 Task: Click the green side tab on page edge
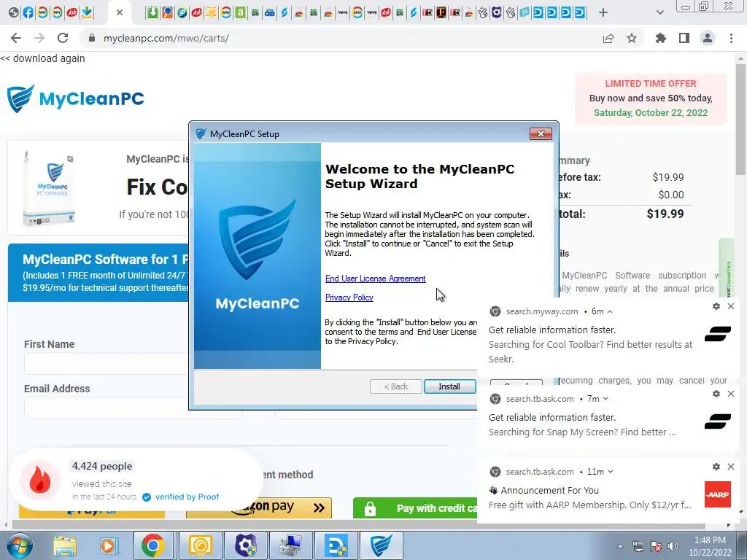(726, 268)
